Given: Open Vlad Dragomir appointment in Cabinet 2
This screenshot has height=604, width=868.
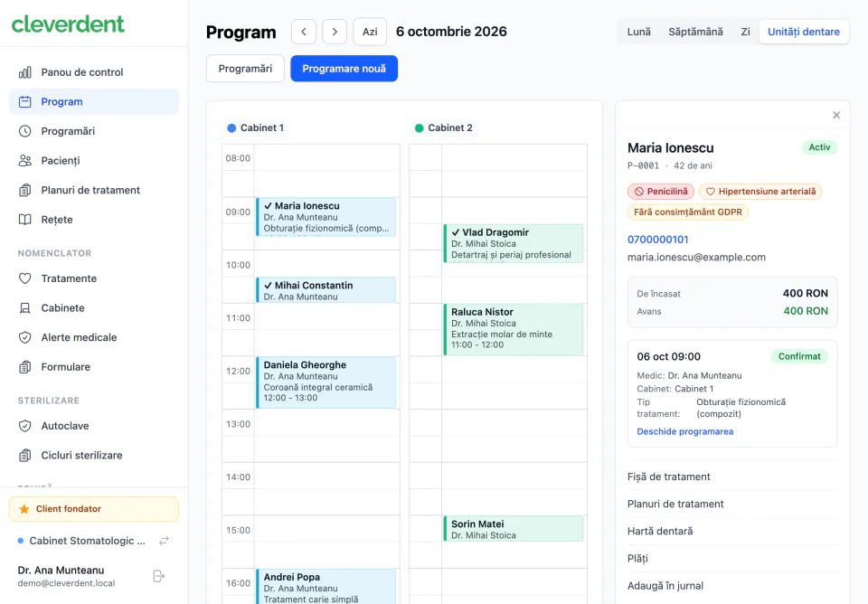Looking at the screenshot, I should (x=514, y=243).
